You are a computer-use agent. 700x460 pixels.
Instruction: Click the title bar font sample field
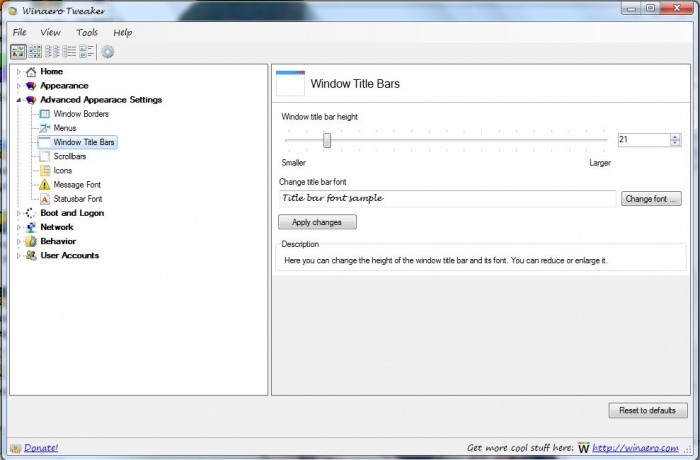pyautogui.click(x=447, y=198)
